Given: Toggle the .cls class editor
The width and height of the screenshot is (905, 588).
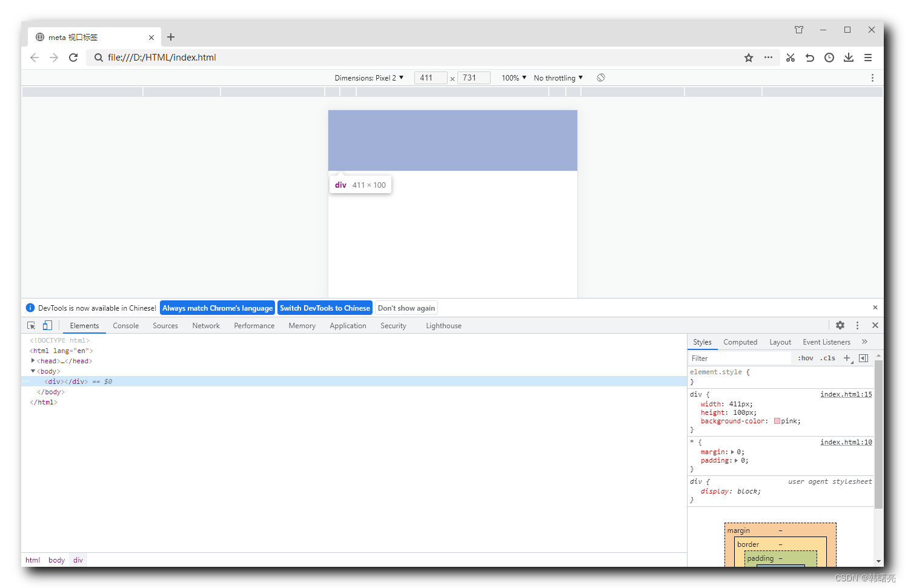Looking at the screenshot, I should (828, 358).
